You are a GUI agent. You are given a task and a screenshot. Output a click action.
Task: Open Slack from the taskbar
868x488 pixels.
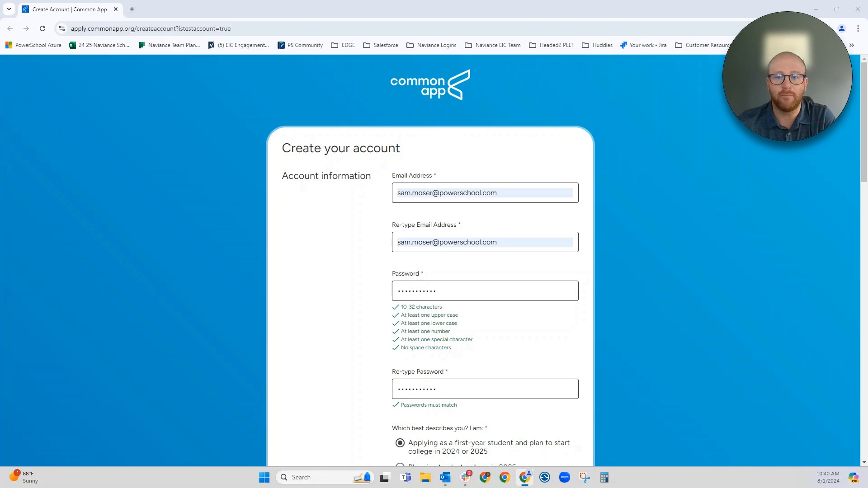pyautogui.click(x=466, y=477)
